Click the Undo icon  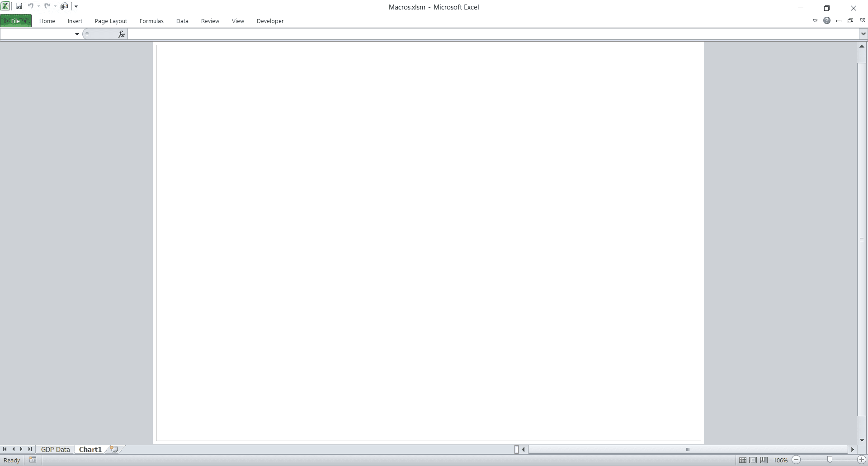[30, 6]
